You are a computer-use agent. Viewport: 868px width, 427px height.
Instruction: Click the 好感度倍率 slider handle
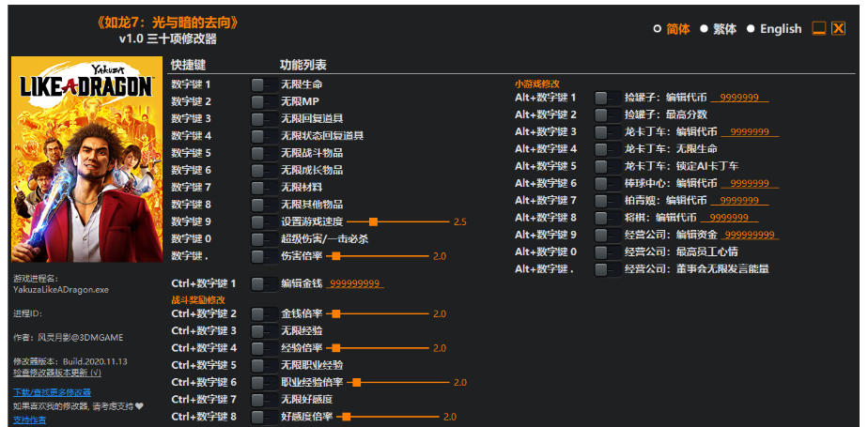pos(347,417)
